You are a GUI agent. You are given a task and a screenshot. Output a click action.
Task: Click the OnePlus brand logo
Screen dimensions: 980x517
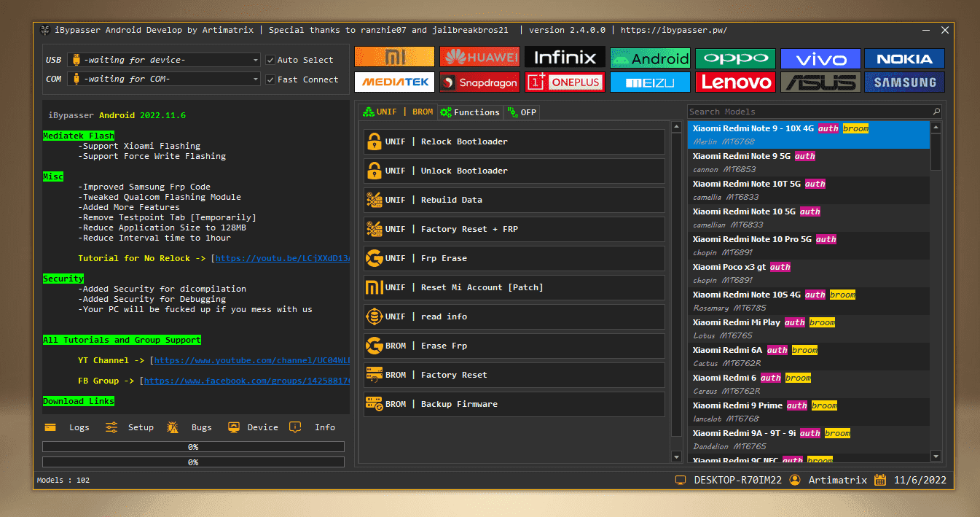pos(565,82)
